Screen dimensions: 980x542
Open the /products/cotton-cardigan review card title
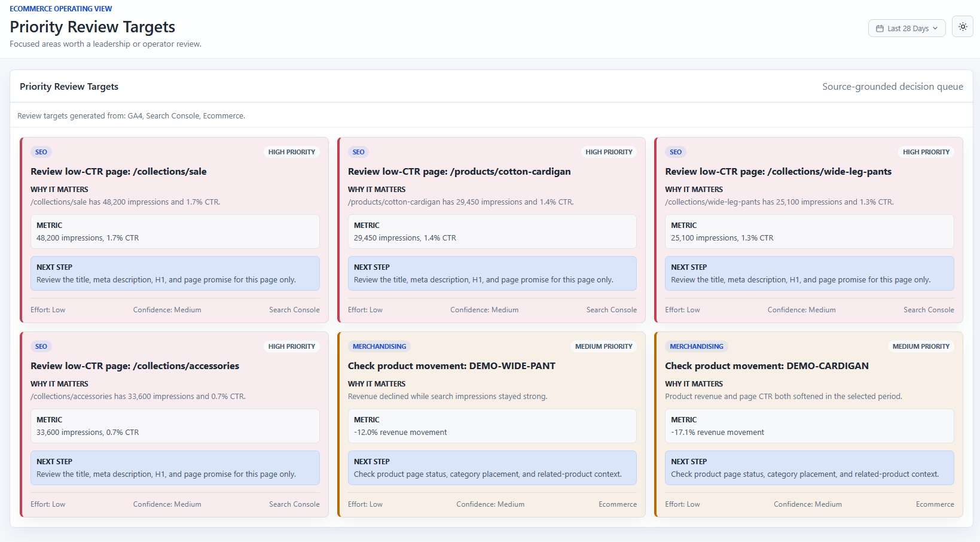[459, 172]
